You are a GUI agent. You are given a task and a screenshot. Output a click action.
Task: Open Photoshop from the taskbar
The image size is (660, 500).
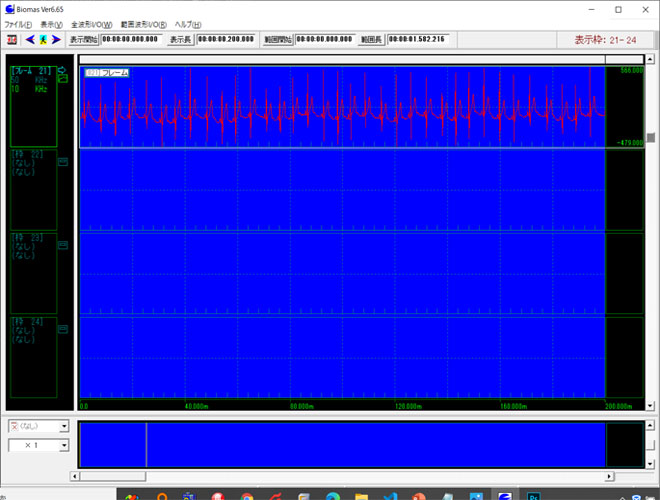pos(533,497)
